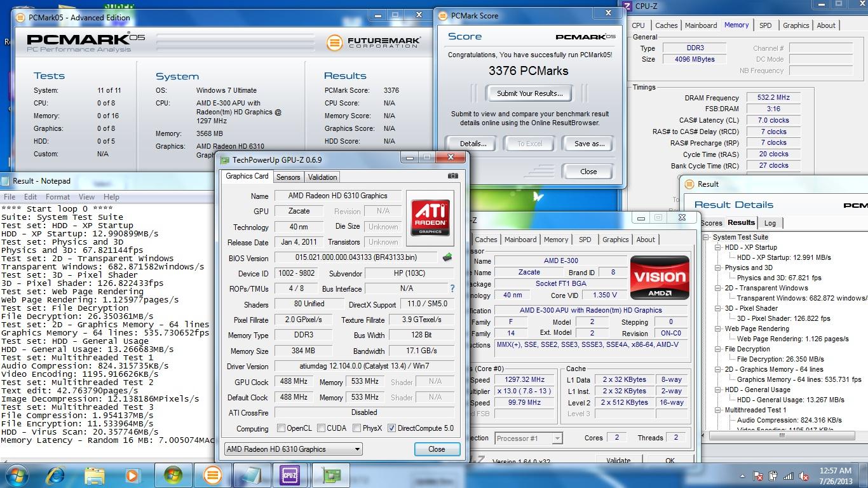Collapse the 2D - Graphics Memory - 64 lines node

[718, 369]
